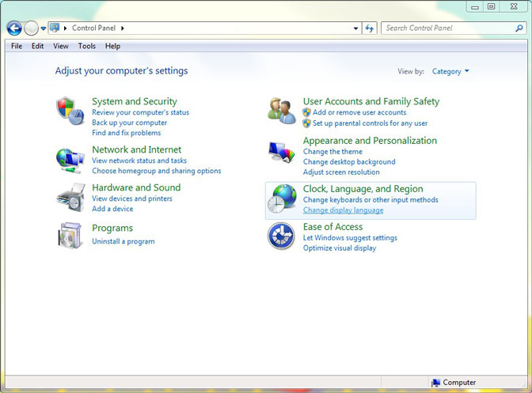
Task: Open the Edit menu
Action: click(38, 46)
